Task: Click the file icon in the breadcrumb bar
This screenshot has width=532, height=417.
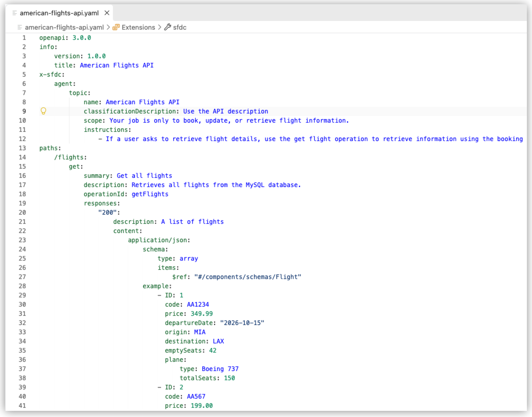Action: tap(20, 27)
